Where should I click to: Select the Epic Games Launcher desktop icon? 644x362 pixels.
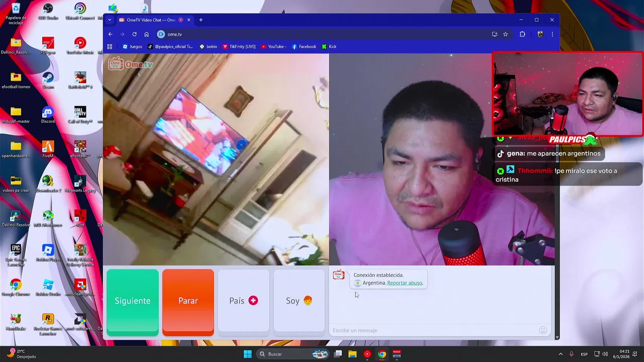click(16, 255)
